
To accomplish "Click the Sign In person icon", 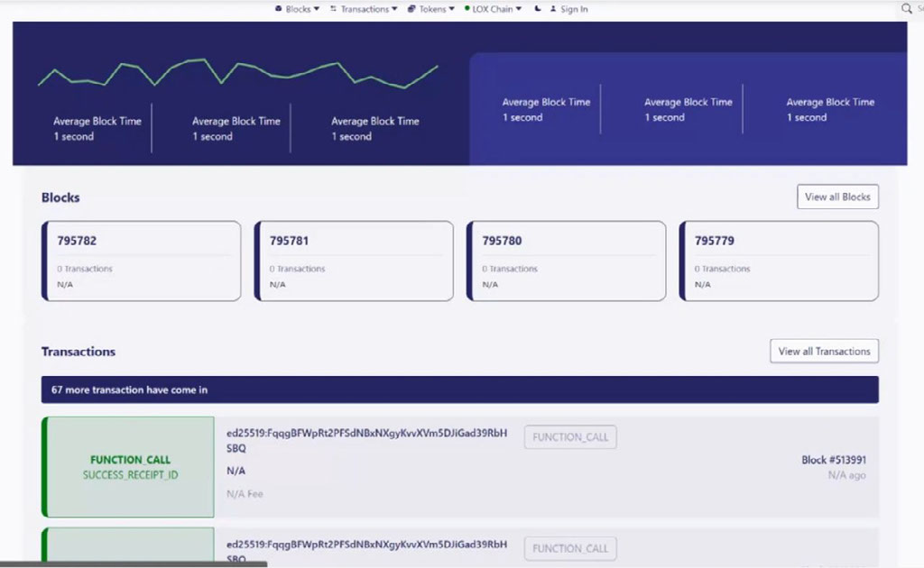I will pos(553,9).
